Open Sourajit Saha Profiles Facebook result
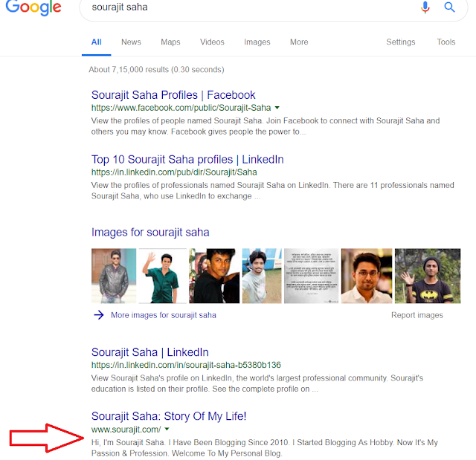476x460 pixels. coord(173,95)
